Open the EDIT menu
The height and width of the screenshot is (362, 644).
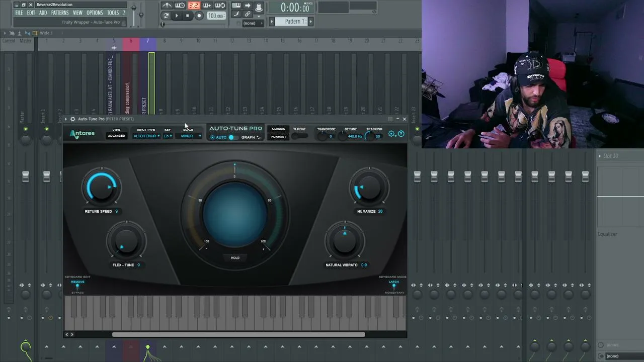coord(31,13)
